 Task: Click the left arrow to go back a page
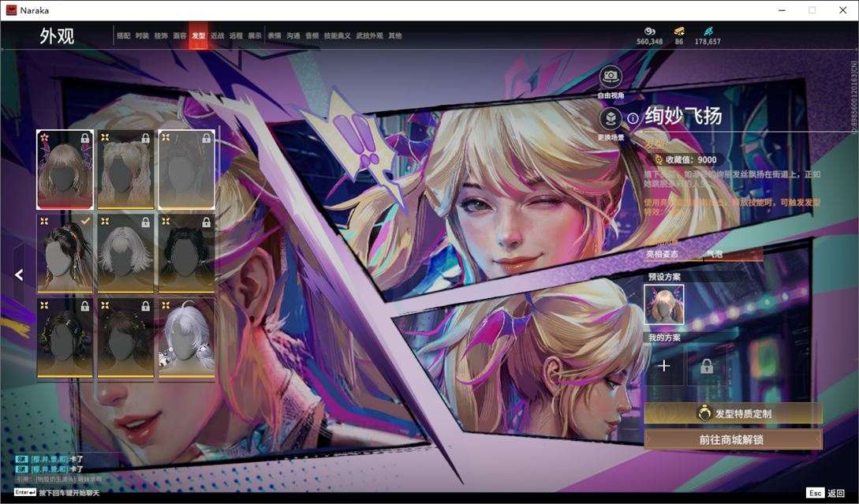[19, 274]
